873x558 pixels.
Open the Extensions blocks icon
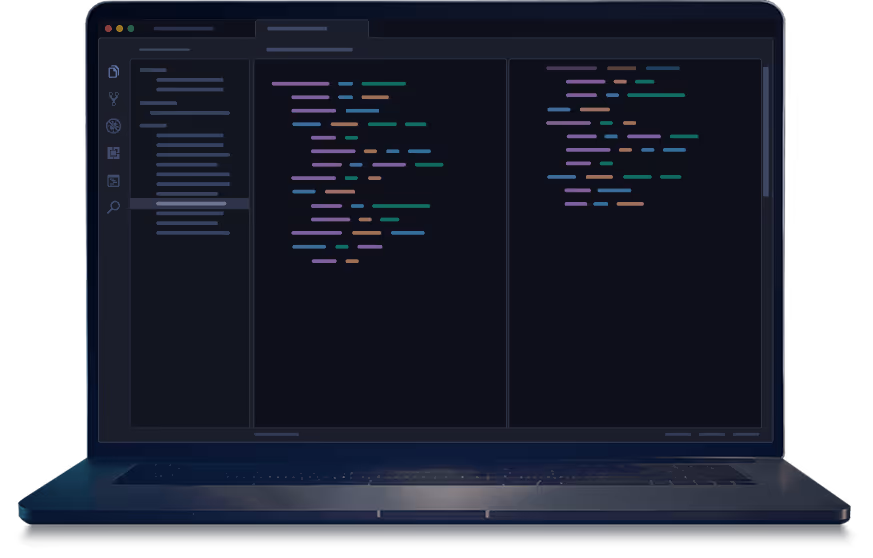[113, 153]
